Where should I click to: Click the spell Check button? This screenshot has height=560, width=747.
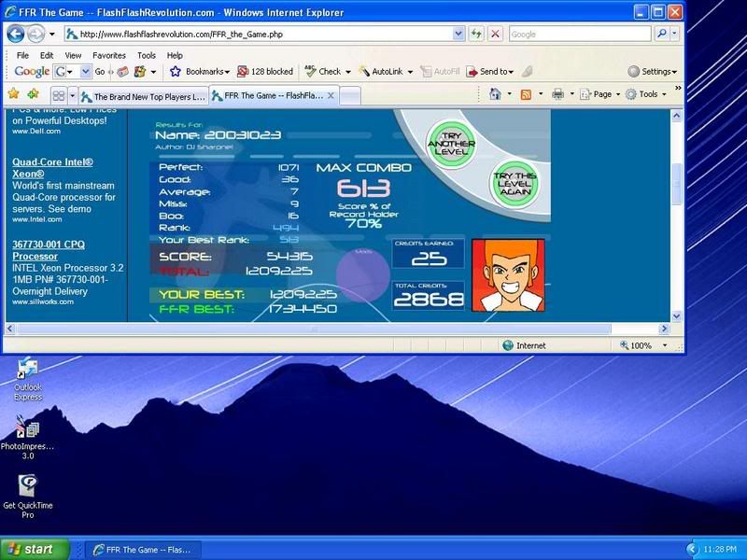coord(323,72)
